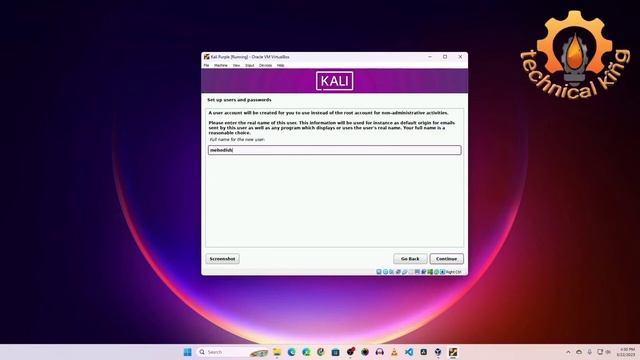Click the Go Back button
The width and height of the screenshot is (640, 360).
tap(410, 259)
